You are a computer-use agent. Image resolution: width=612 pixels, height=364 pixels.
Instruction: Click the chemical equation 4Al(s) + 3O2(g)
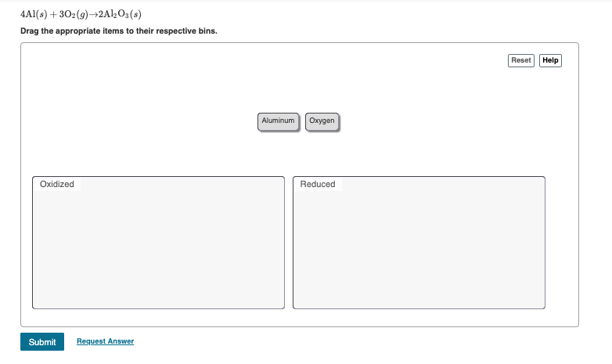tap(81, 14)
